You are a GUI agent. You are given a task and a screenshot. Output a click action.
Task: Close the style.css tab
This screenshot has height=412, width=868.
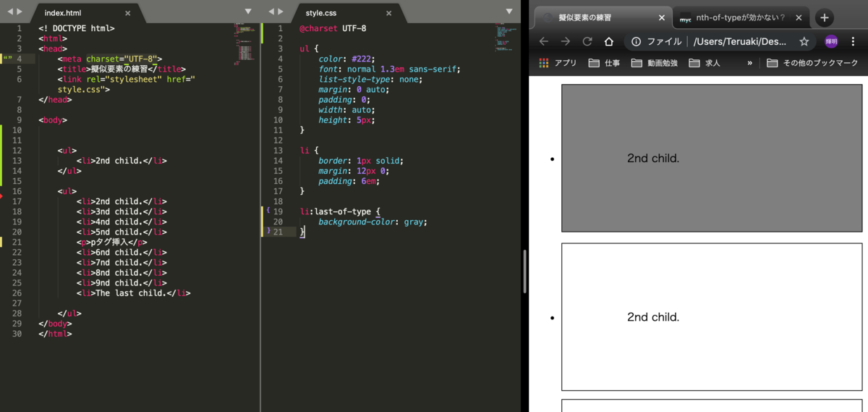(389, 13)
